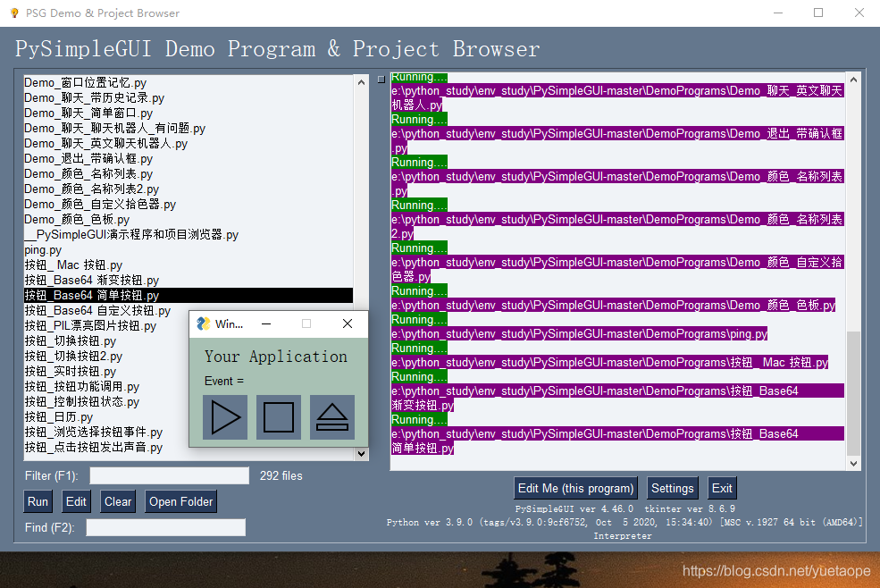Image resolution: width=880 pixels, height=588 pixels.
Task: Select Demo_聊天_英文聊天机器人.py in list
Action: 189,143
